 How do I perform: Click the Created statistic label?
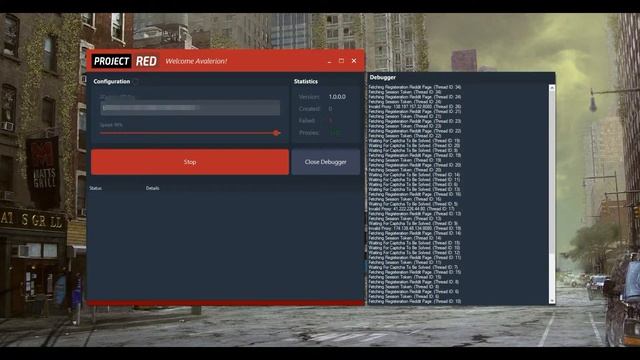pos(309,109)
